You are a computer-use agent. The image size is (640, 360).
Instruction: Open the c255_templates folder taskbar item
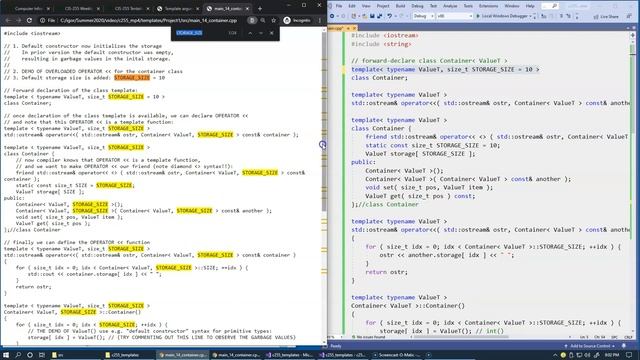click(x=129, y=355)
